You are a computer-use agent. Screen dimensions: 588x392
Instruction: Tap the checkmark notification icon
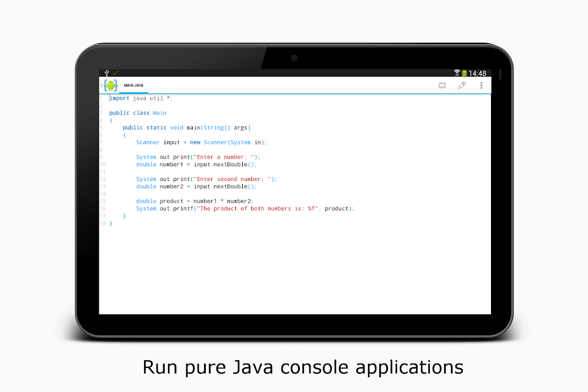(114, 73)
